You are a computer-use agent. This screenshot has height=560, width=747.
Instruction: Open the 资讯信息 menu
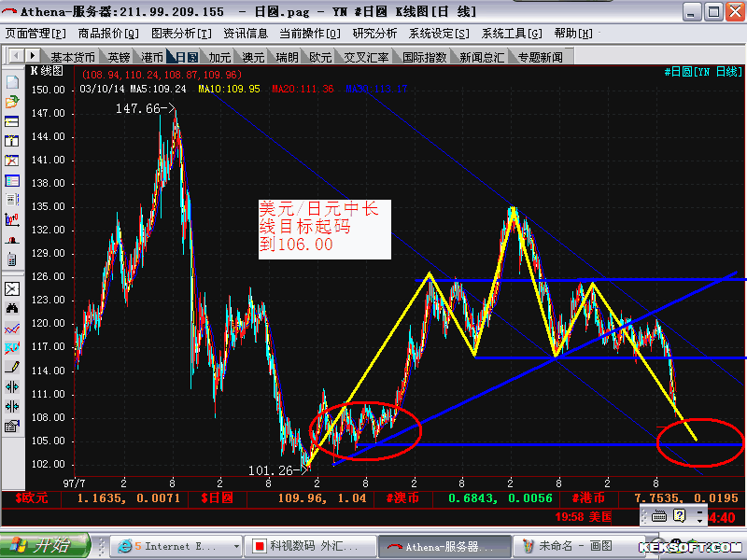pyautogui.click(x=246, y=34)
